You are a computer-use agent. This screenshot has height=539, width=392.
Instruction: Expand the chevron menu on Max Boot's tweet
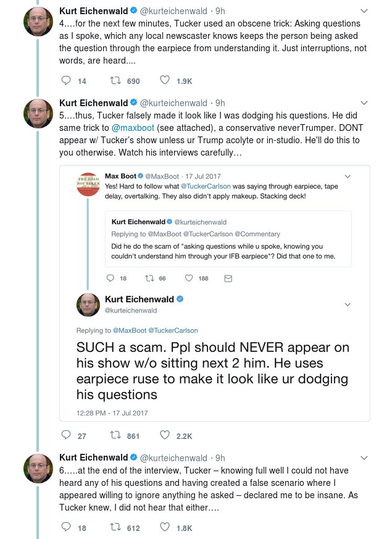(x=348, y=177)
